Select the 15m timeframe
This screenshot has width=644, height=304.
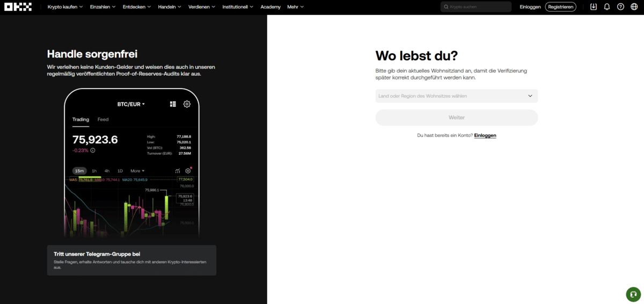(79, 171)
